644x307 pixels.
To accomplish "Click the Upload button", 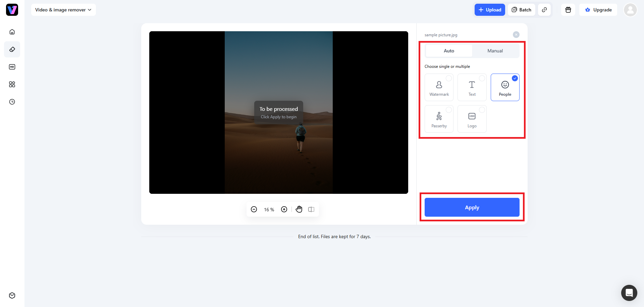I will click(x=490, y=10).
